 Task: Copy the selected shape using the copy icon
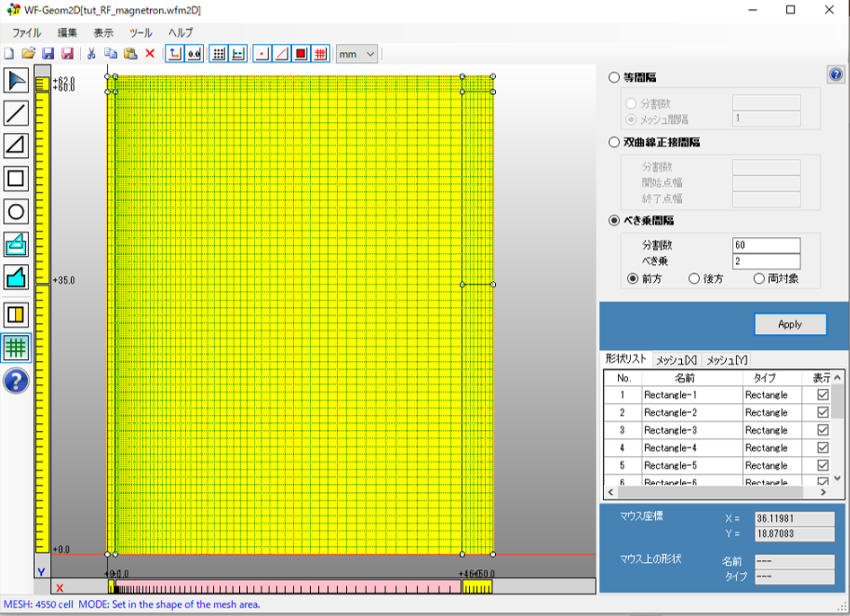pos(111,54)
